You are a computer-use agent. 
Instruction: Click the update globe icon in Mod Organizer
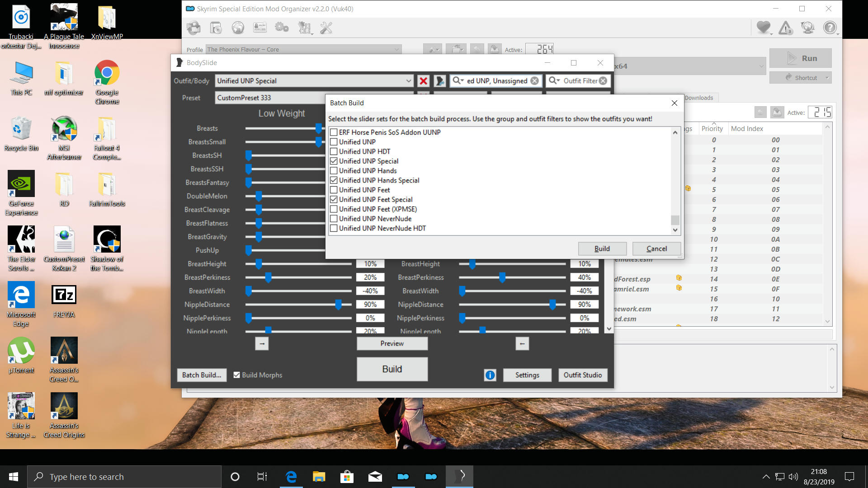click(807, 28)
